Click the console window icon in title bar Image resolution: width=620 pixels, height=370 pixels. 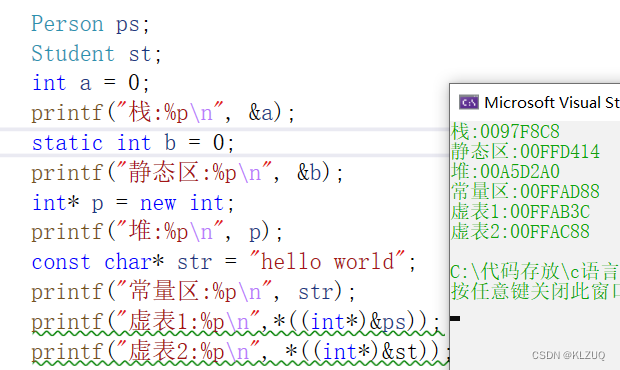[x=469, y=102]
